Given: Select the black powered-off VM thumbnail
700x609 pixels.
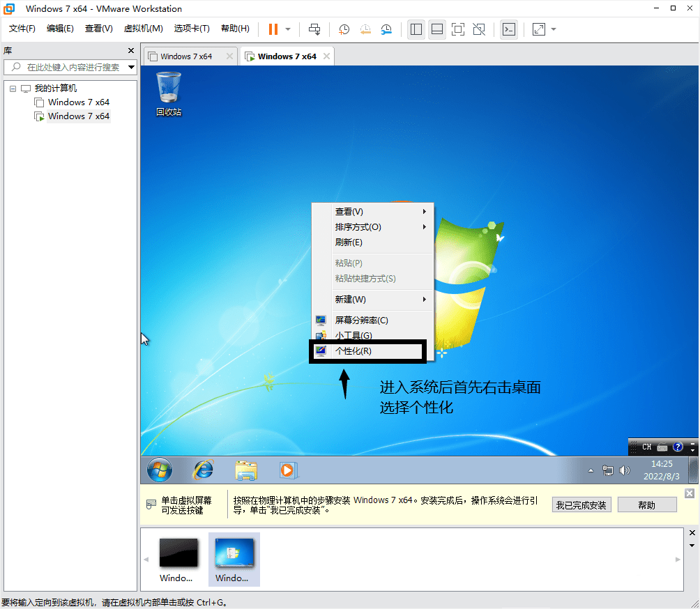Looking at the screenshot, I should click(178, 553).
